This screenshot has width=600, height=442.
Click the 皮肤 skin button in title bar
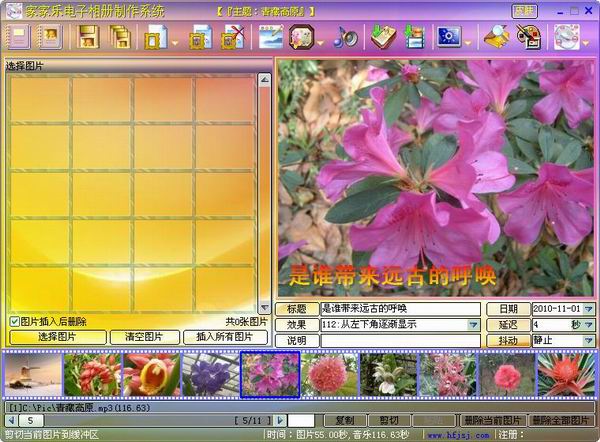pyautogui.click(x=525, y=11)
